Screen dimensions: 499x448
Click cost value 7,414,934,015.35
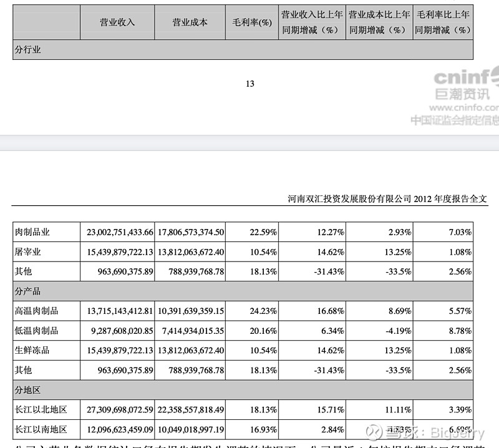193,331
